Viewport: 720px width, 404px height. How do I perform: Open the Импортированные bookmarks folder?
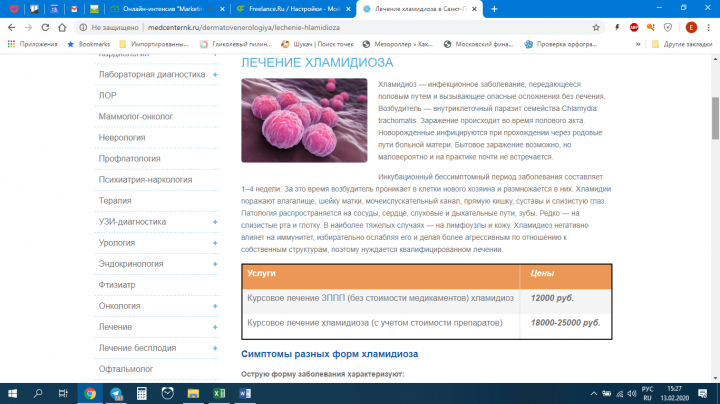point(154,44)
